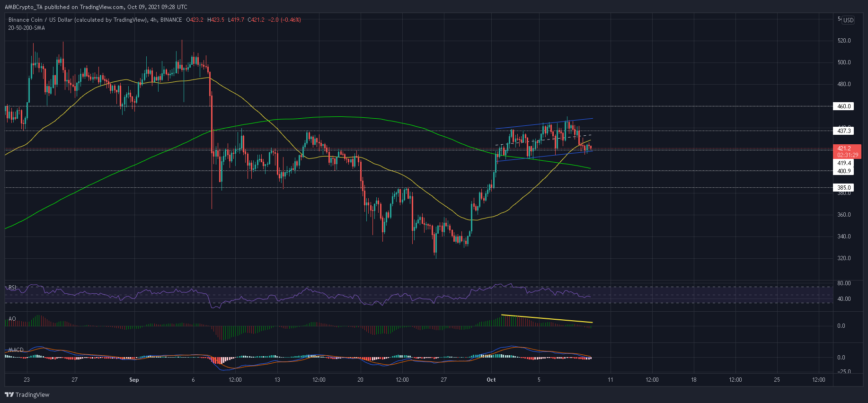Click the 18 date label on time axis

pyautogui.click(x=694, y=380)
